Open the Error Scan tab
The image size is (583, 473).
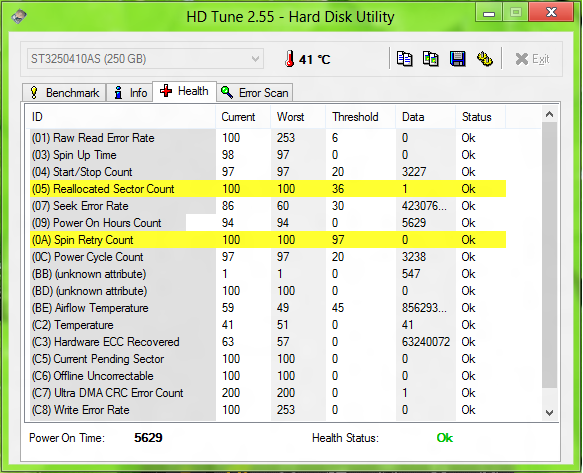pyautogui.click(x=255, y=93)
